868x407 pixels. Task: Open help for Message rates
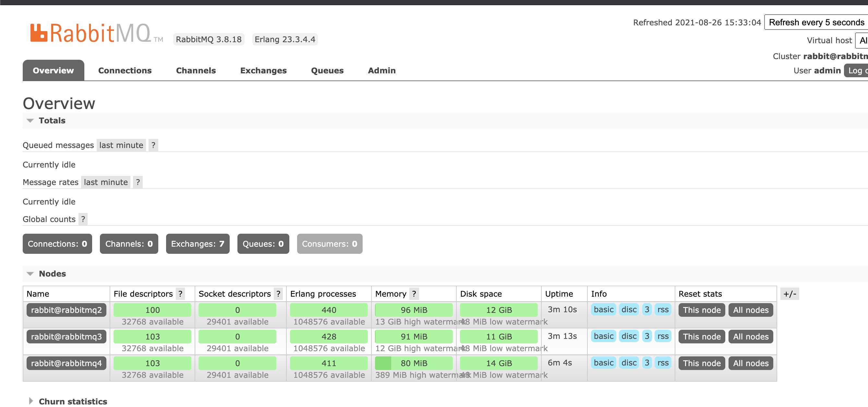coord(138,182)
